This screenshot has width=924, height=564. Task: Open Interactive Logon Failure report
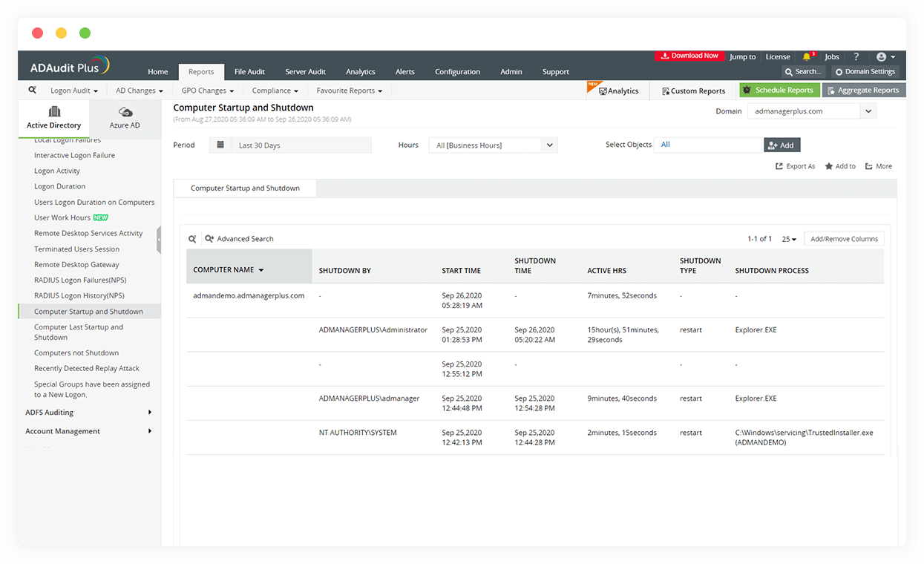[74, 155]
